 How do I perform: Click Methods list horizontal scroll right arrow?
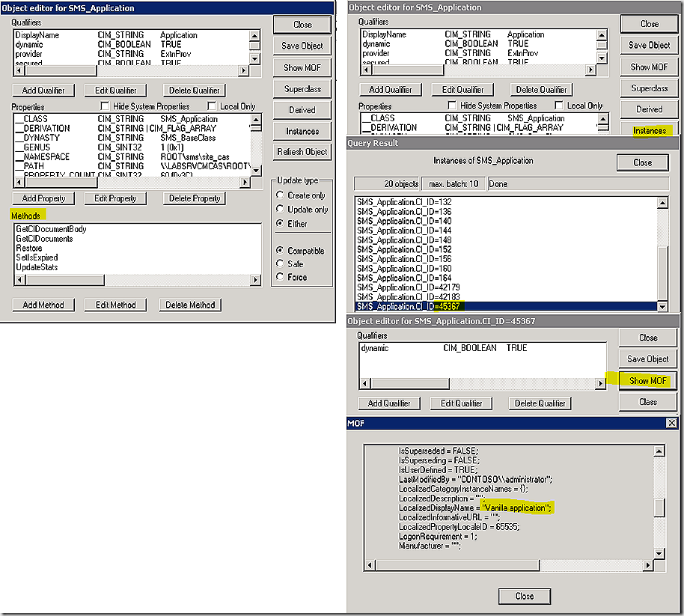tap(256, 280)
